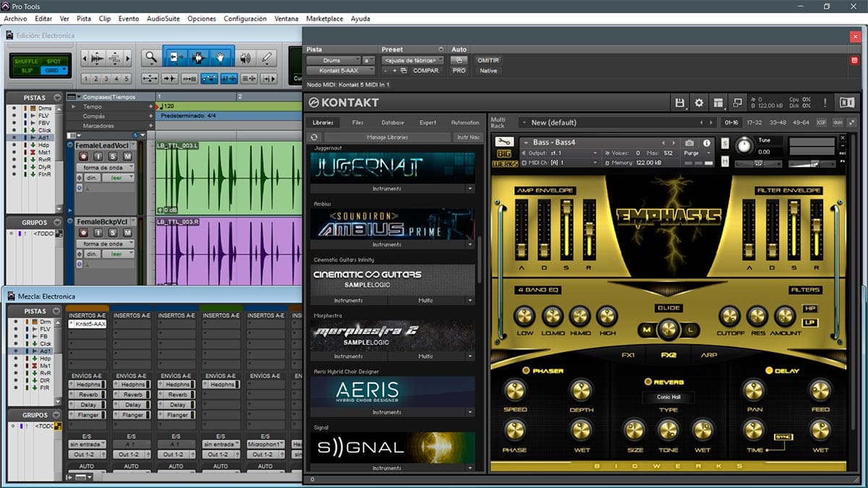Toggle the delay SYNC button
Image resolution: width=868 pixels, height=488 pixels.
tap(783, 437)
